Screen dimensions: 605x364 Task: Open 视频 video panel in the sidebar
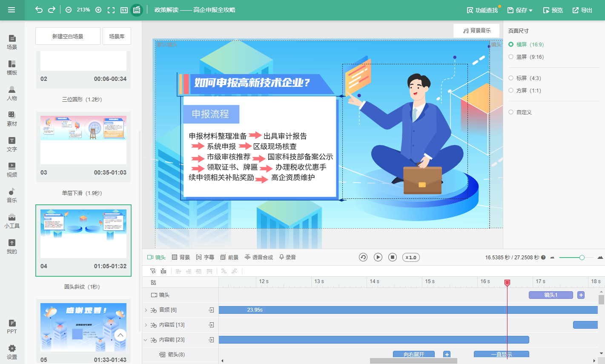click(12, 169)
